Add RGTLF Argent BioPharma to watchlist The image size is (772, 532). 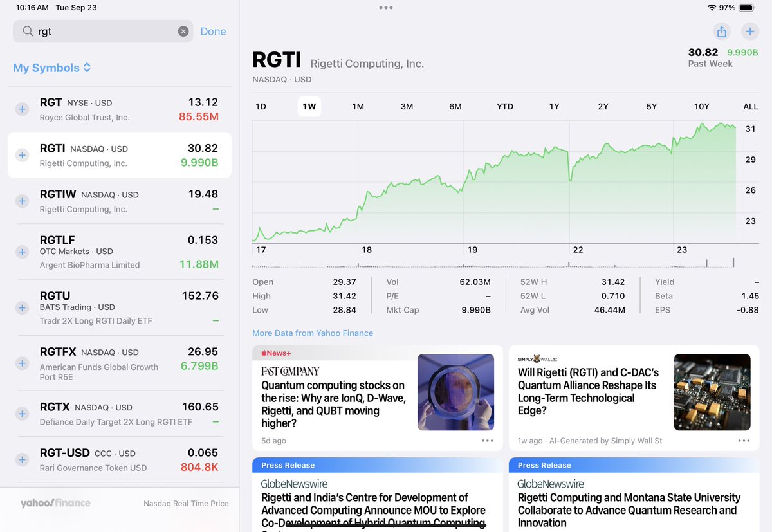(x=22, y=252)
